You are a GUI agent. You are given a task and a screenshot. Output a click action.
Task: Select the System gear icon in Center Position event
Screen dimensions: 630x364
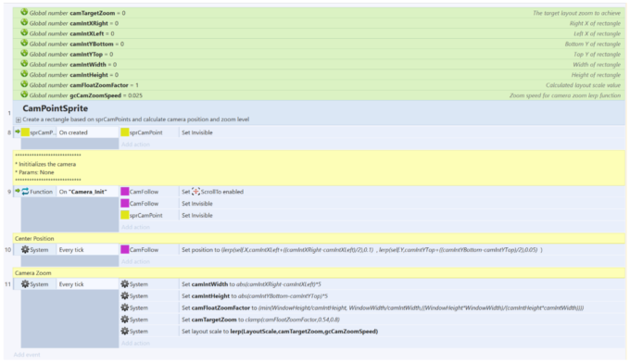pyautogui.click(x=25, y=249)
